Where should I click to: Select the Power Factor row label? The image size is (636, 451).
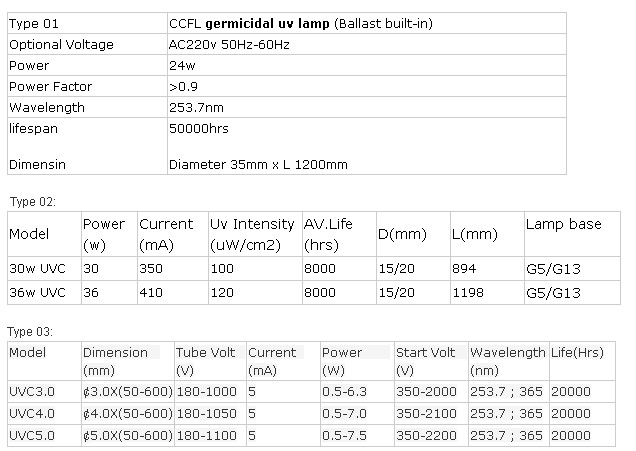coord(51,86)
